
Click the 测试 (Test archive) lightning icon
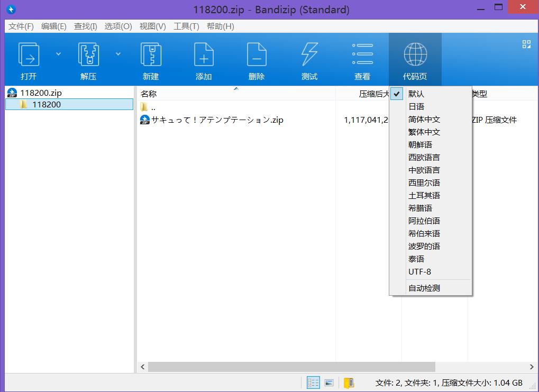[309, 54]
